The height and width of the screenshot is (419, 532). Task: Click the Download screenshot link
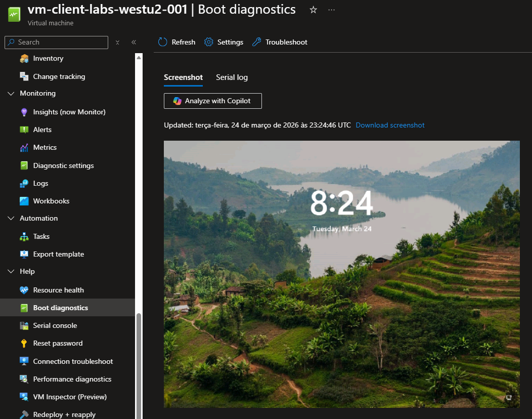click(x=390, y=125)
